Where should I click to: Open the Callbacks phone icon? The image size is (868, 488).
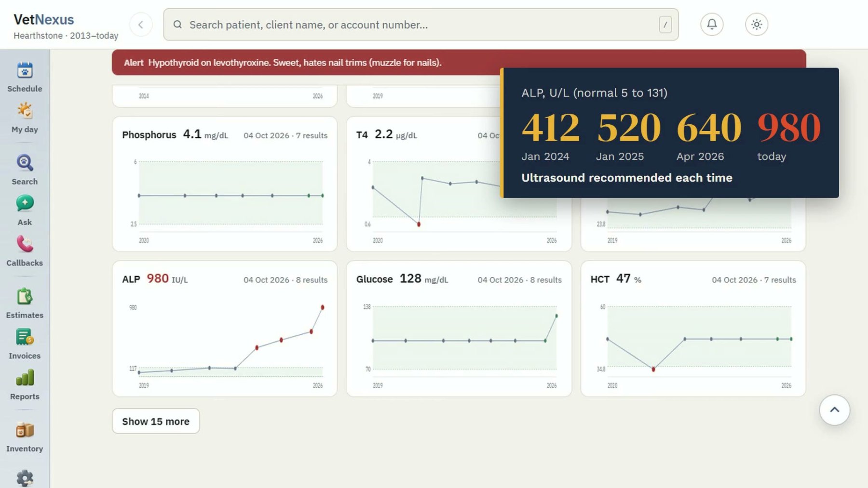25,244
